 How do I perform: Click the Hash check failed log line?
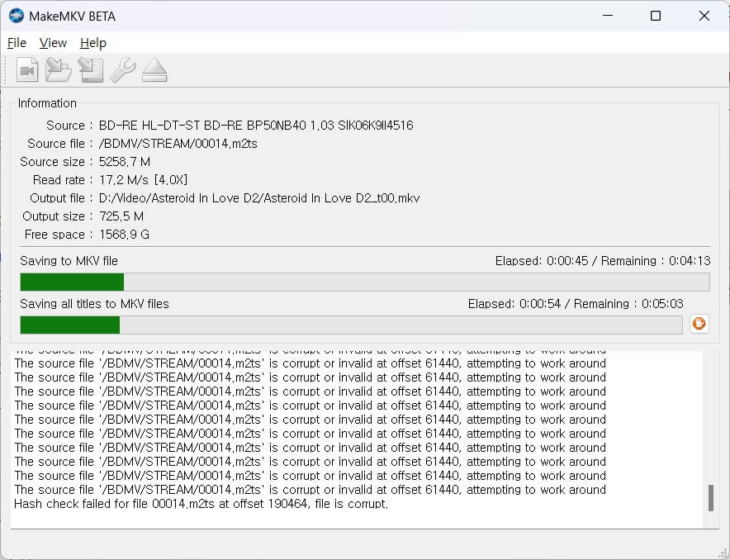click(201, 504)
